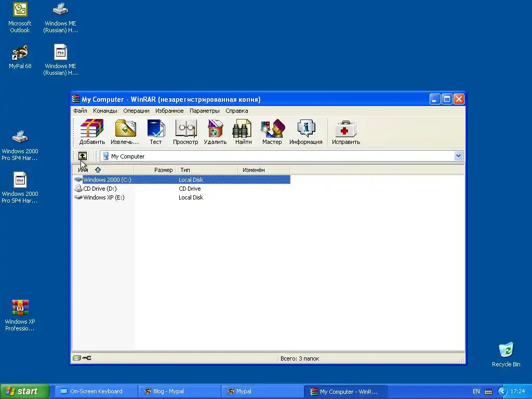Sort list by Тип column header

pos(207,170)
